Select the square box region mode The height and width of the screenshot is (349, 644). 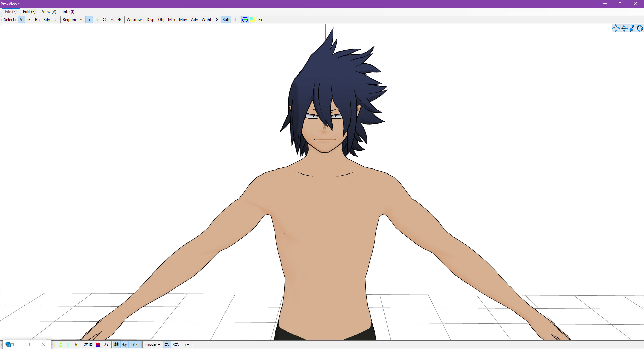[x=89, y=20]
